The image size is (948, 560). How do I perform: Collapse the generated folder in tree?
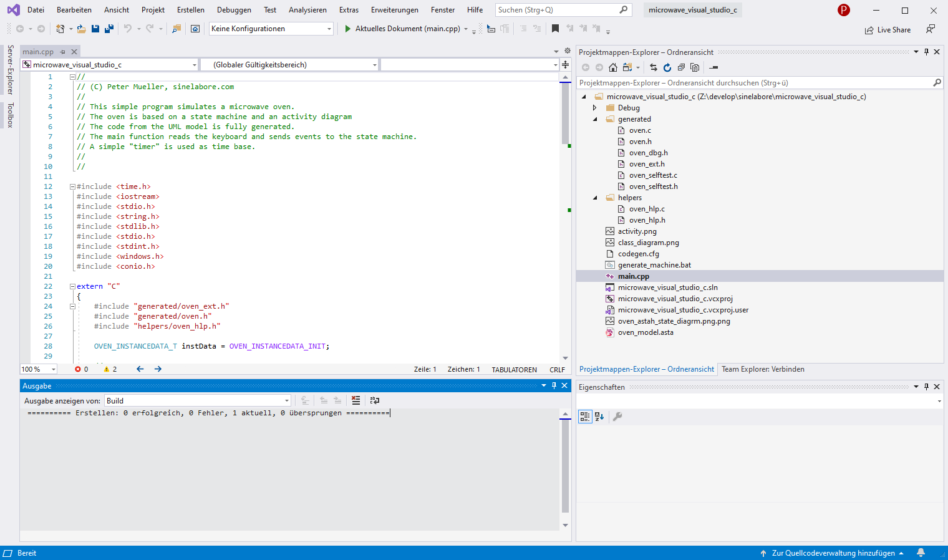coord(595,119)
